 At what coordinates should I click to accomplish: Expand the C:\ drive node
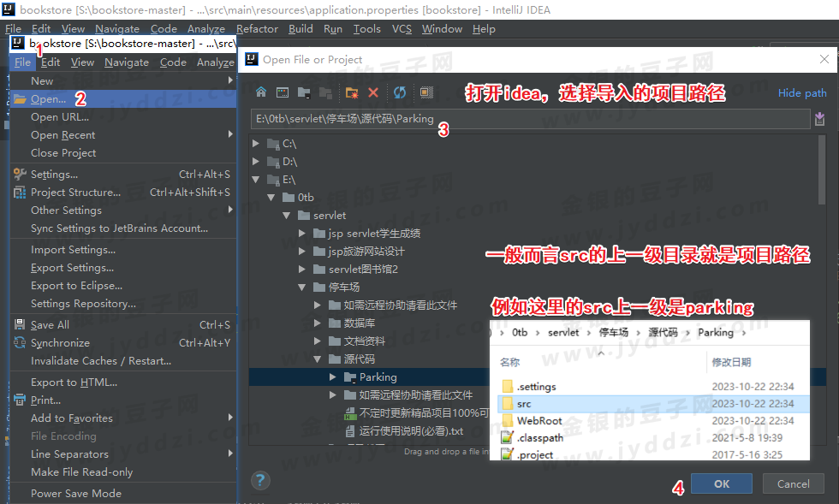(x=254, y=143)
